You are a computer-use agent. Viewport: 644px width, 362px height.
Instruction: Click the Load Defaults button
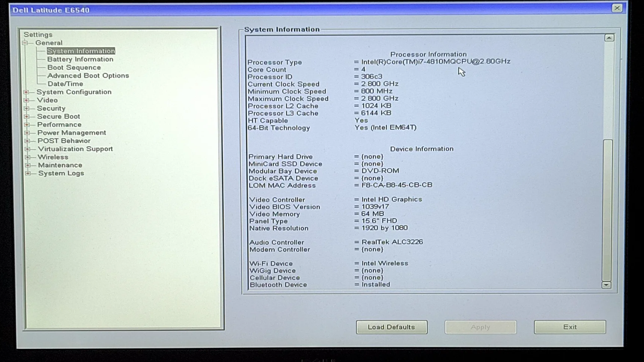click(x=392, y=327)
